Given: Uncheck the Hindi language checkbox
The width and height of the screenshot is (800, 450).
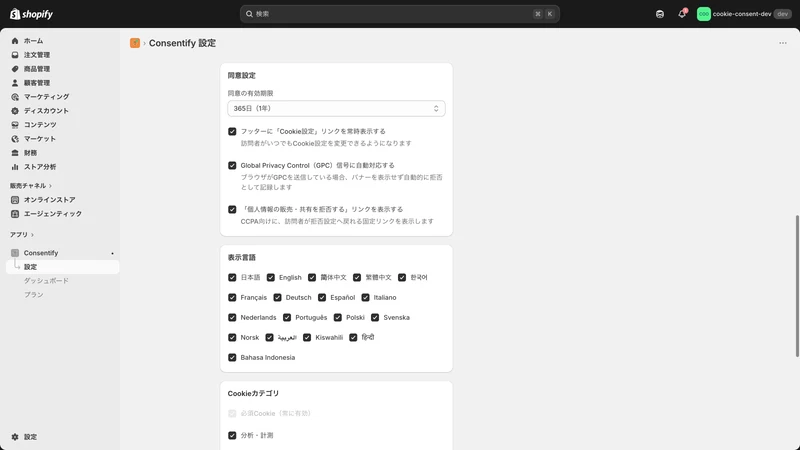Looking at the screenshot, I should coord(353,337).
